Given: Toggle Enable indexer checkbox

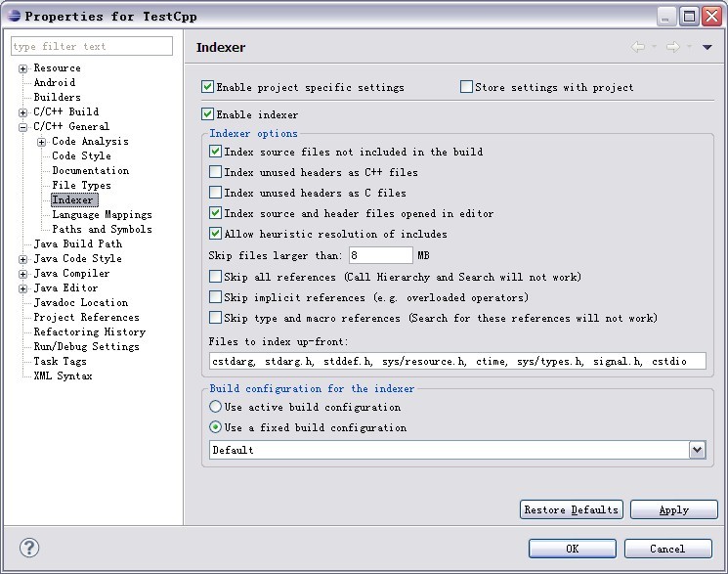Looking at the screenshot, I should (x=207, y=114).
